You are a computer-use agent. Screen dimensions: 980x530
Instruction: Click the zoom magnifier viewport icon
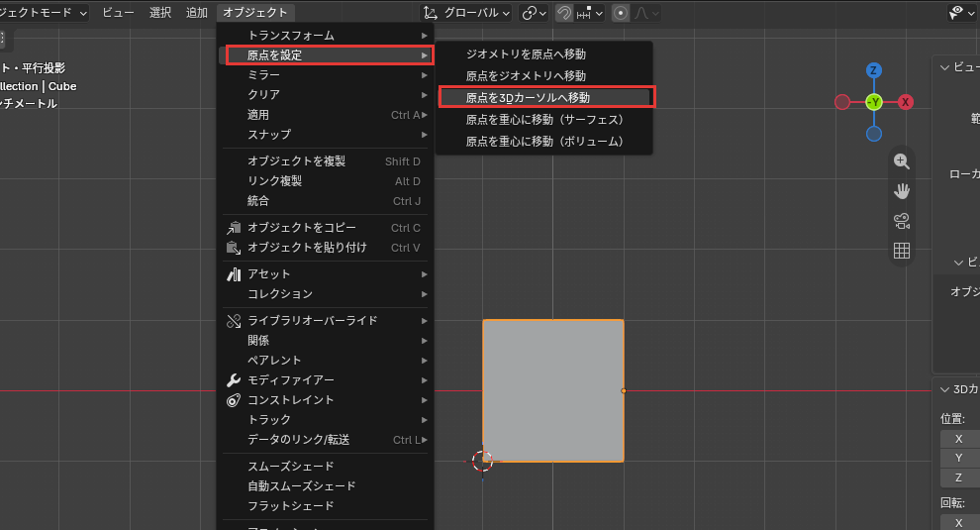[901, 161]
